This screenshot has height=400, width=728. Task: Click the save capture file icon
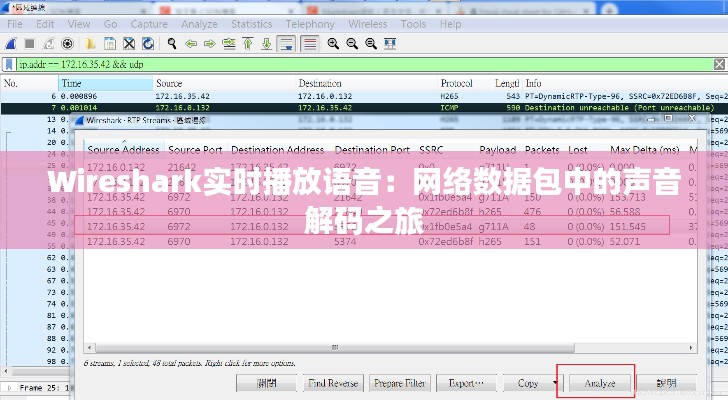(109, 43)
